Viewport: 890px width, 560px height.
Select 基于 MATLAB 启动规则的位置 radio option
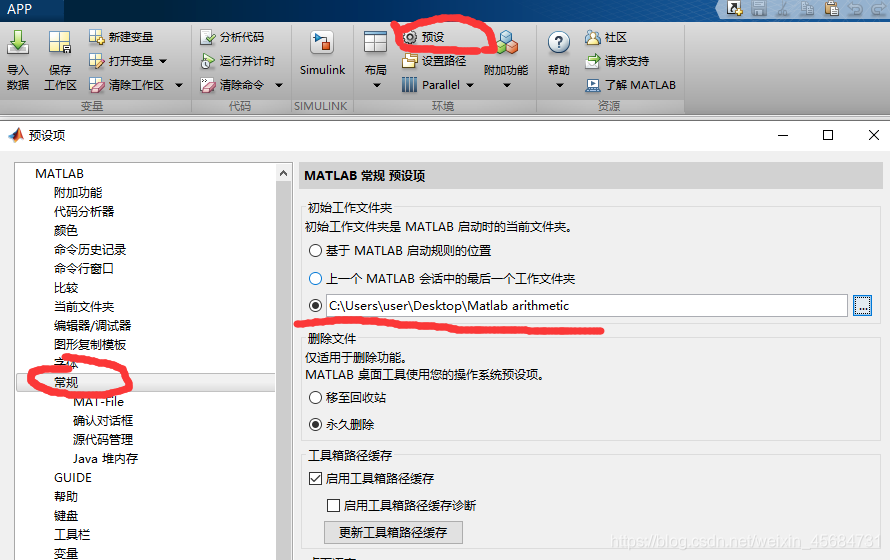315,251
